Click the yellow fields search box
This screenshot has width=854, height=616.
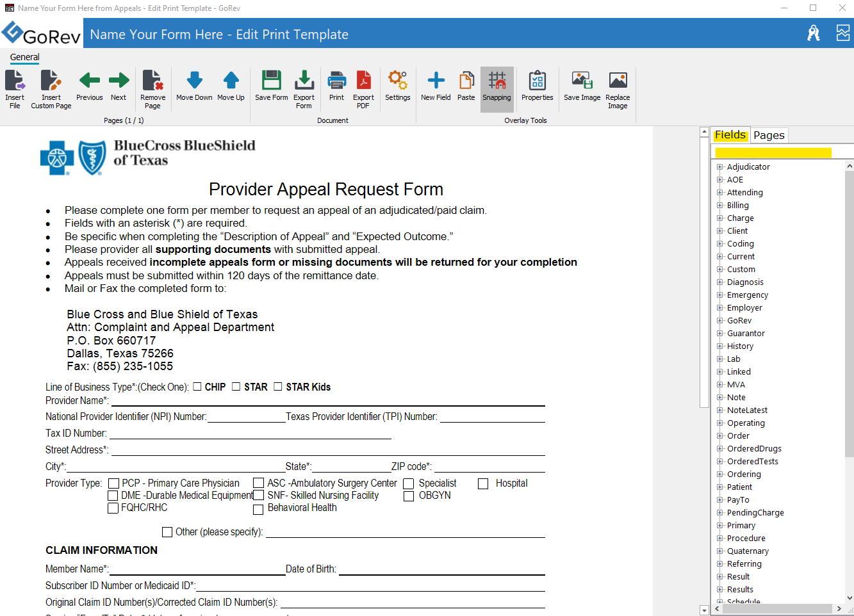tap(773, 152)
